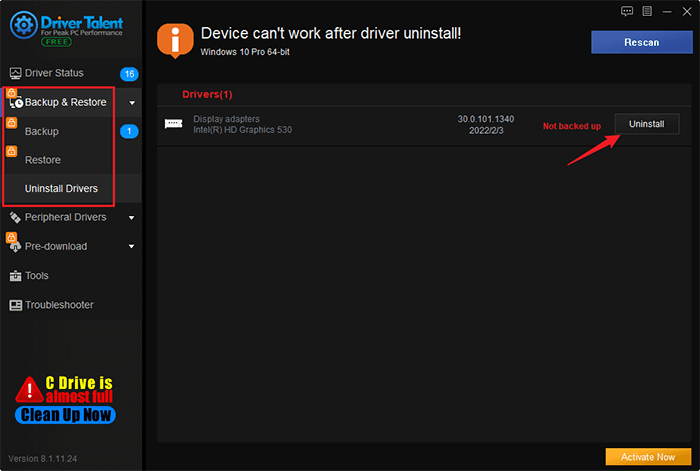Click the Backup & Restore clock icon
700x471 pixels.
click(16, 103)
